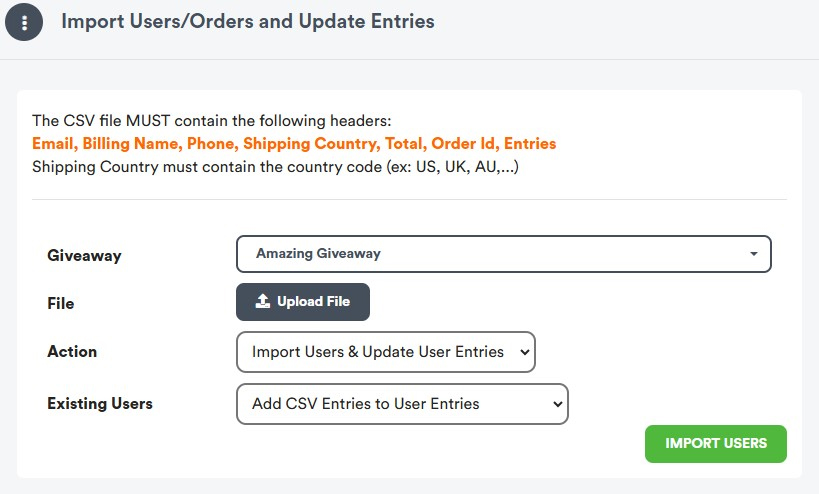Click the Action field label
The width and height of the screenshot is (819, 494).
tap(72, 351)
